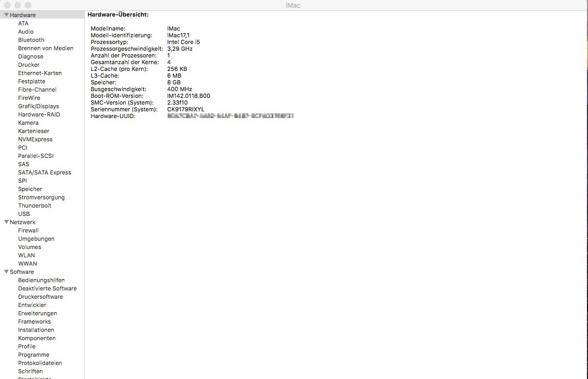Open the WWAN entry
The height and width of the screenshot is (379, 588).
27,264
